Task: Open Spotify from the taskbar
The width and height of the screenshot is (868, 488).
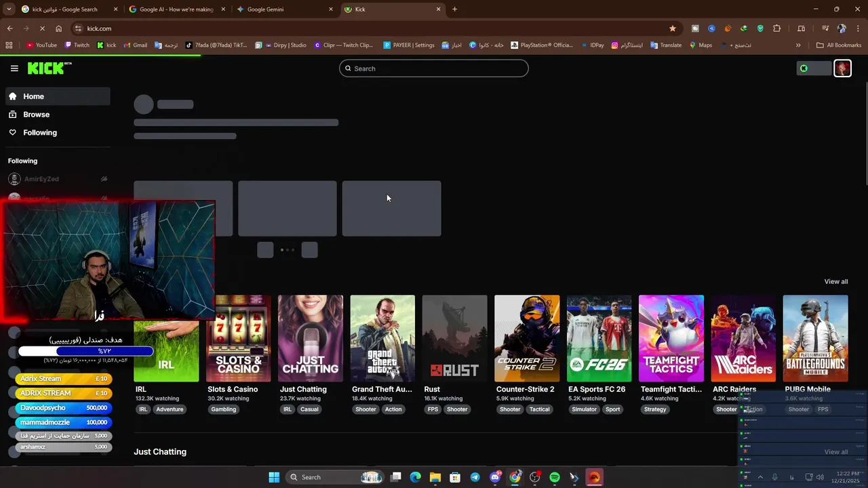Action: coord(555,477)
